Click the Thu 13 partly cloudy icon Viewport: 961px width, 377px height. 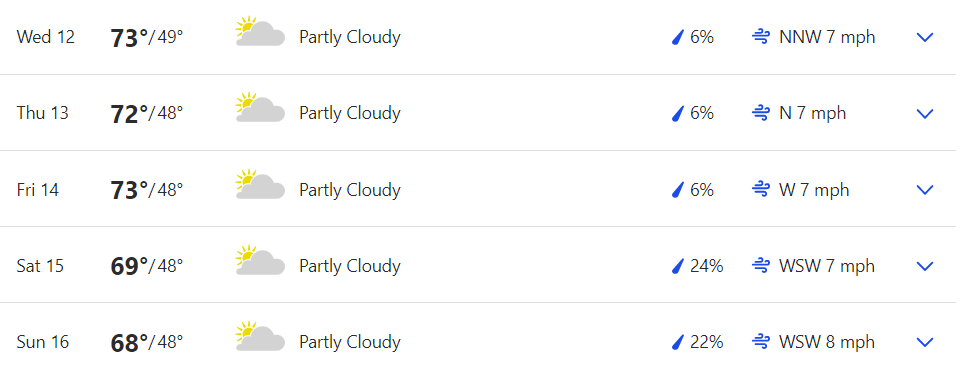pyautogui.click(x=260, y=108)
